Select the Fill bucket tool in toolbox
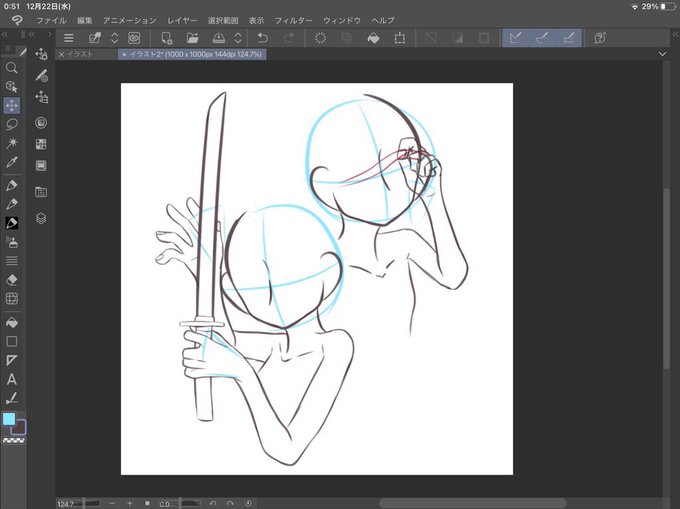This screenshot has height=509, width=680. [x=12, y=323]
